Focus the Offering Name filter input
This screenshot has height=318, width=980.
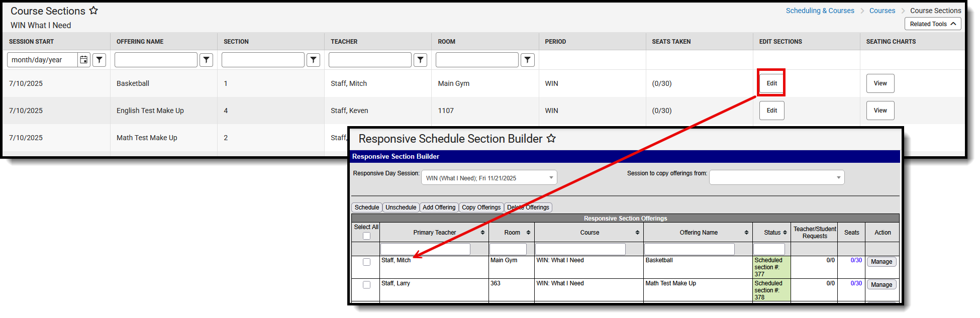point(156,60)
